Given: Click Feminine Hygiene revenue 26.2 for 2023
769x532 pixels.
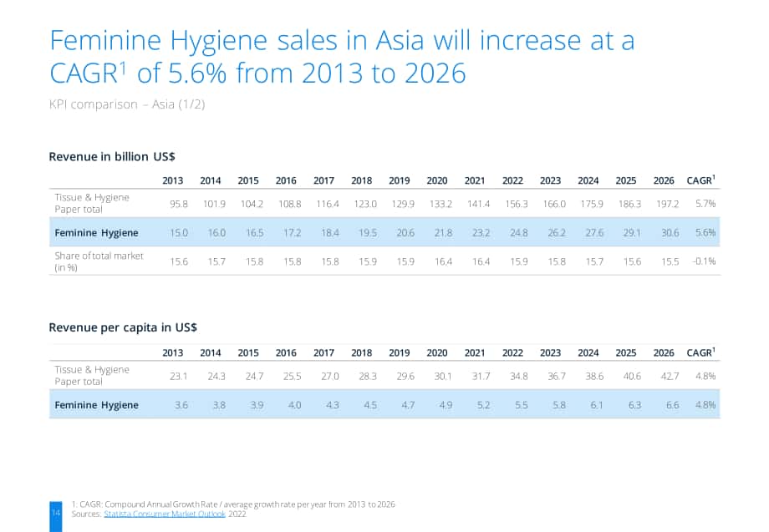Looking at the screenshot, I should pyautogui.click(x=557, y=233).
